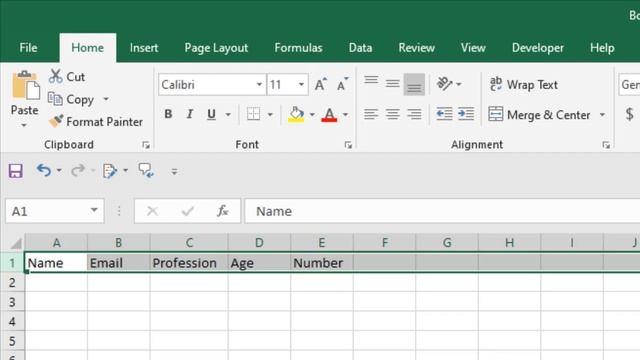Viewport: 640px width, 360px height.
Task: Apply accounting dollar format
Action: pos(629,114)
